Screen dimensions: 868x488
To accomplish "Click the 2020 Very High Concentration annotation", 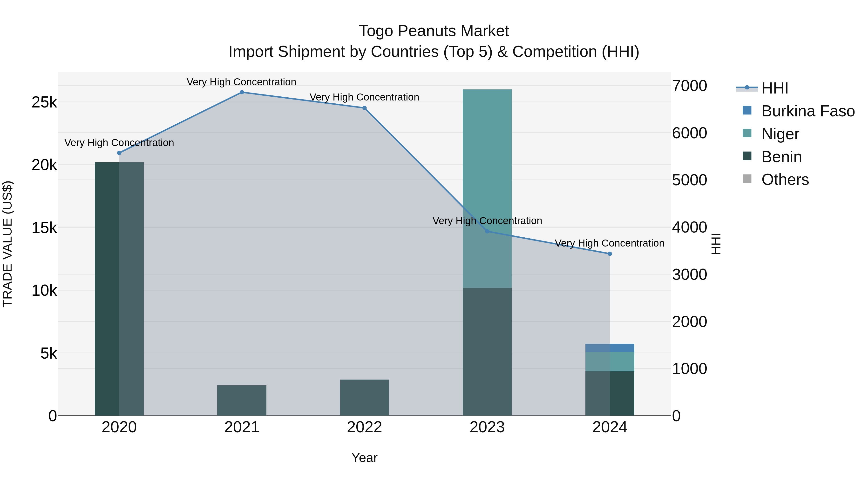I will (119, 143).
